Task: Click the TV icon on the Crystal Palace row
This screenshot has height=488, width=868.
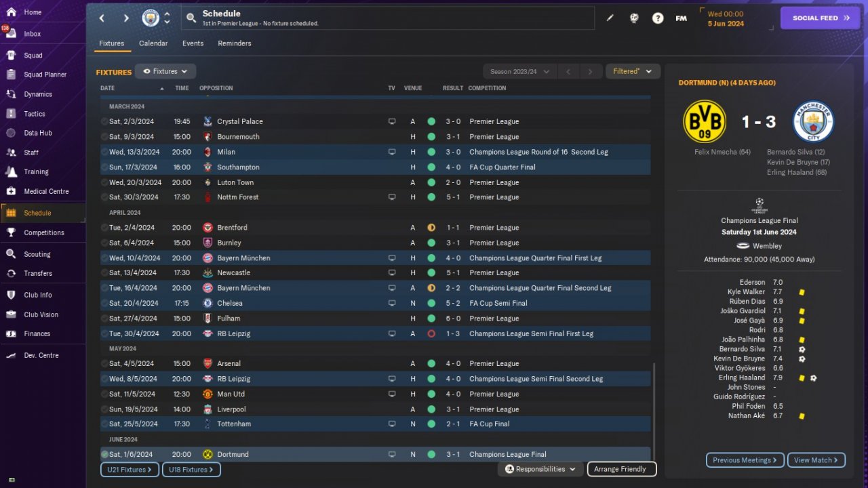Action: coord(391,122)
